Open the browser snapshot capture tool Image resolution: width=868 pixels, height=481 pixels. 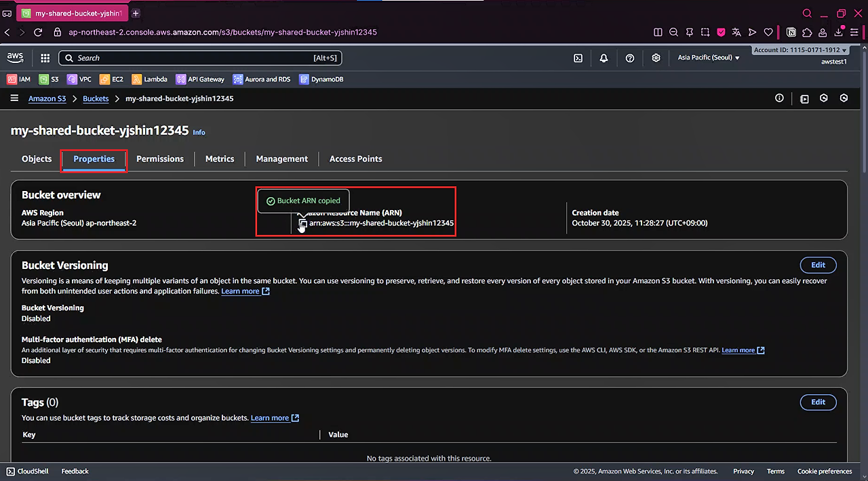[x=705, y=32]
